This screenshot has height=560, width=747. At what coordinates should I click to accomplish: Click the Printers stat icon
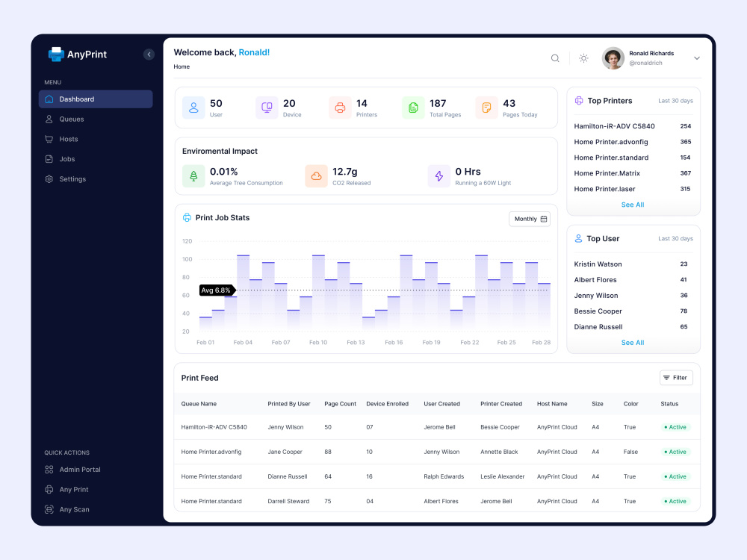click(x=340, y=108)
